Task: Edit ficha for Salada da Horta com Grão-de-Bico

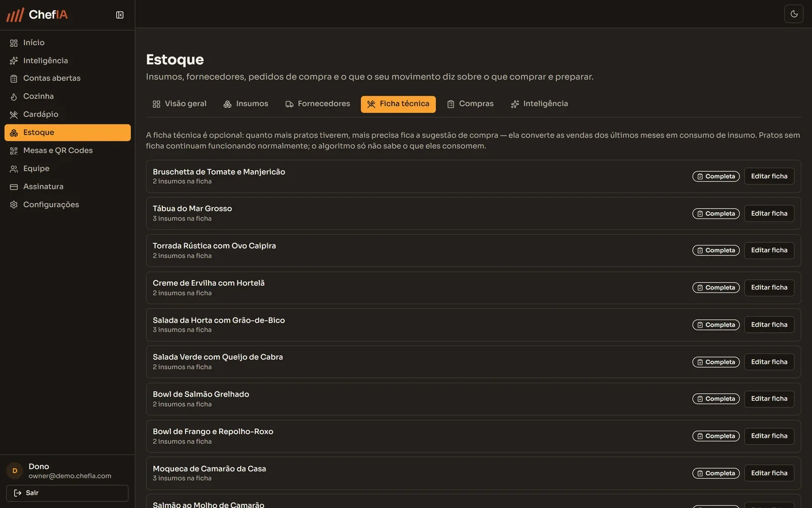Action: 769,325
